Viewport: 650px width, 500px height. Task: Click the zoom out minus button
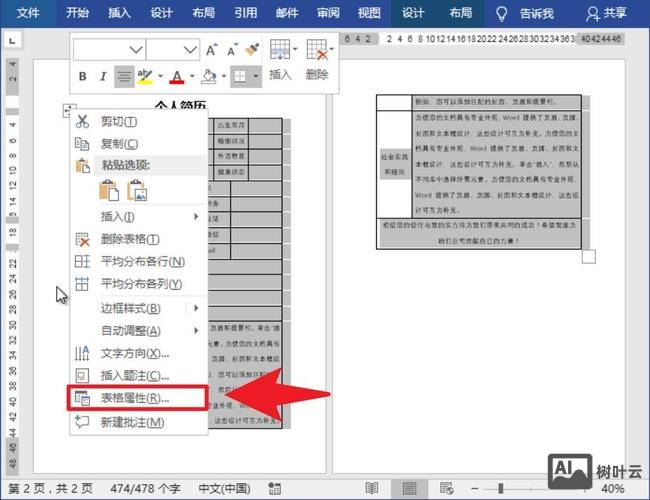pos(475,489)
